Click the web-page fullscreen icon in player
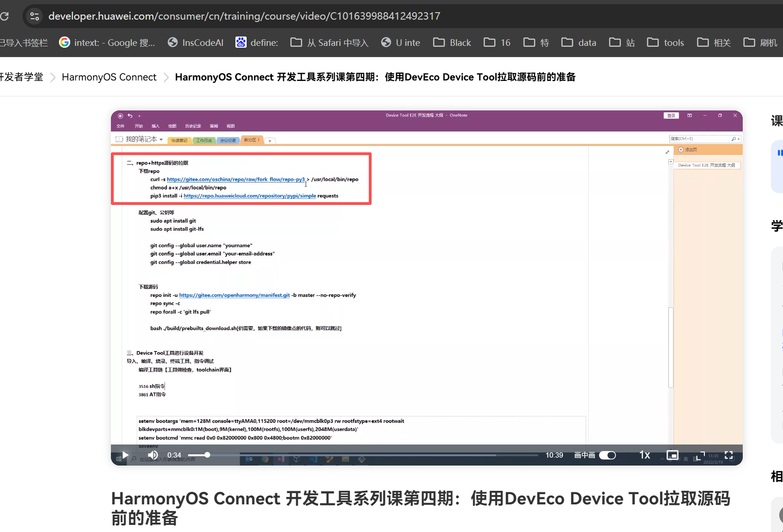The height and width of the screenshot is (532, 783). pos(701,455)
